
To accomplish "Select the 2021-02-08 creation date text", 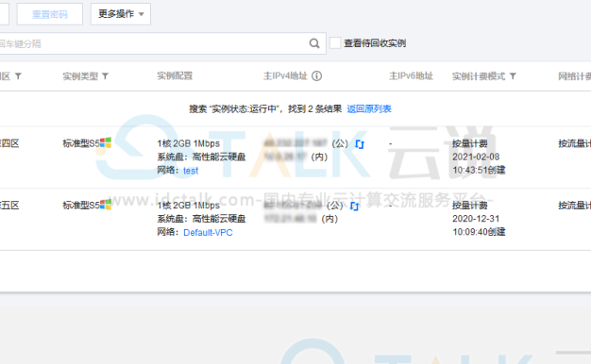I will coord(476,157).
